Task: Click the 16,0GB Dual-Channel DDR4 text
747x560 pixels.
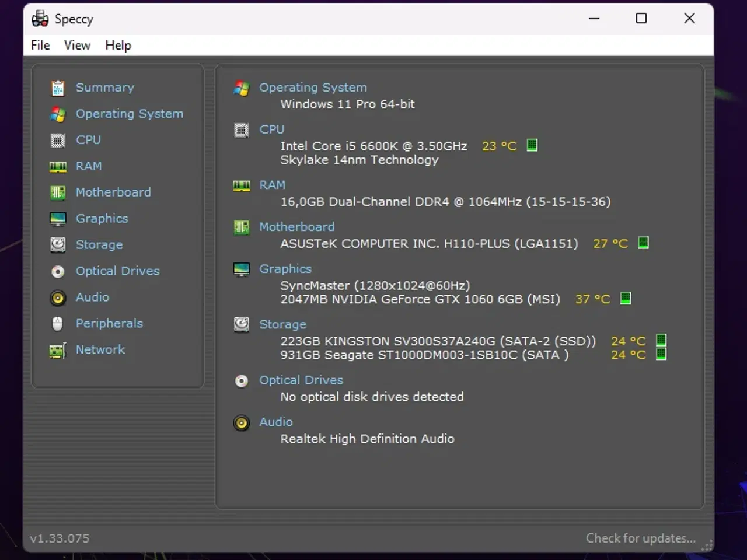Action: point(445,202)
